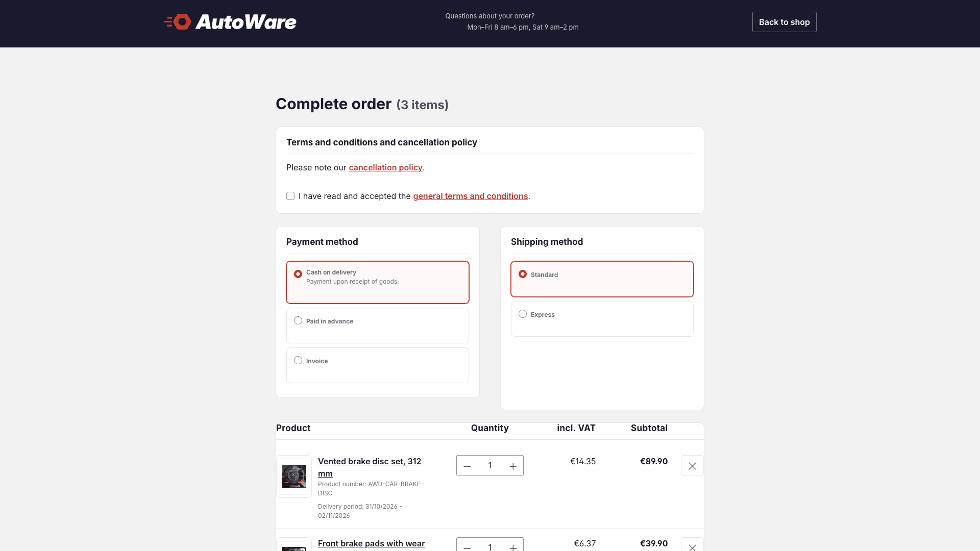This screenshot has height=551, width=980.
Task: Choose Standard shipping method
Action: tap(523, 274)
